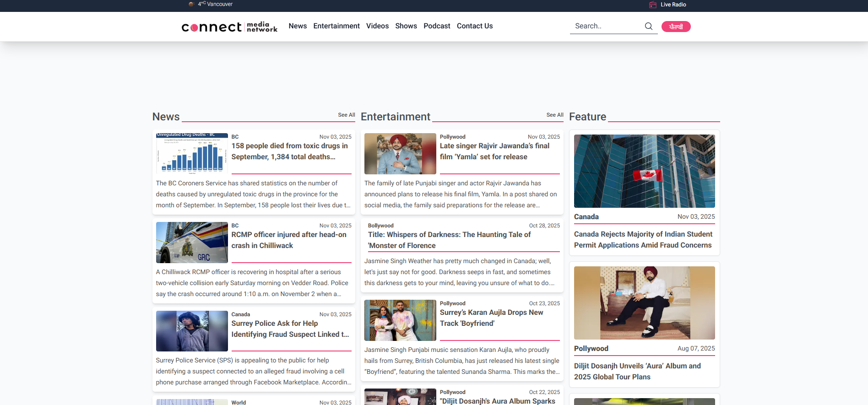The height and width of the screenshot is (405, 868).
Task: Open Karan Aujla 'Boyfriend' track headline
Action: click(x=491, y=318)
